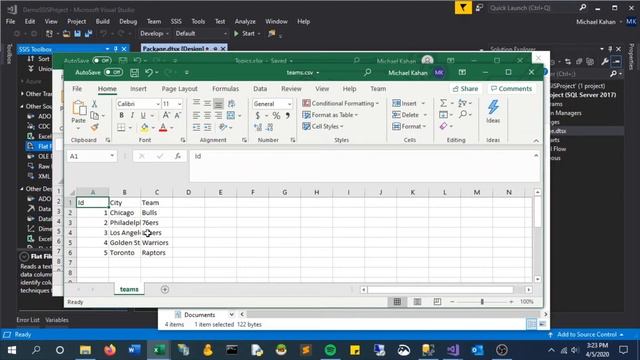Open the Delete cells button
Image resolution: width=640 pixels, height=360 pixels.
[x=410, y=115]
